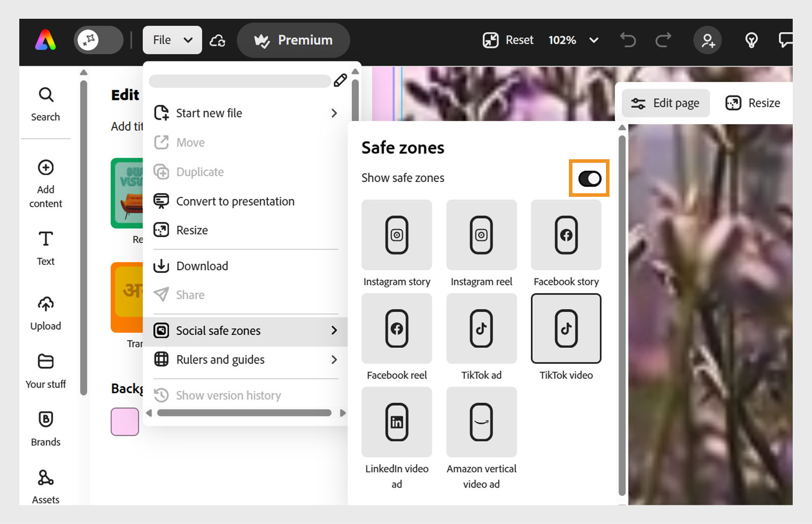812x524 pixels.
Task: Toggle Show safe zones off
Action: point(589,178)
